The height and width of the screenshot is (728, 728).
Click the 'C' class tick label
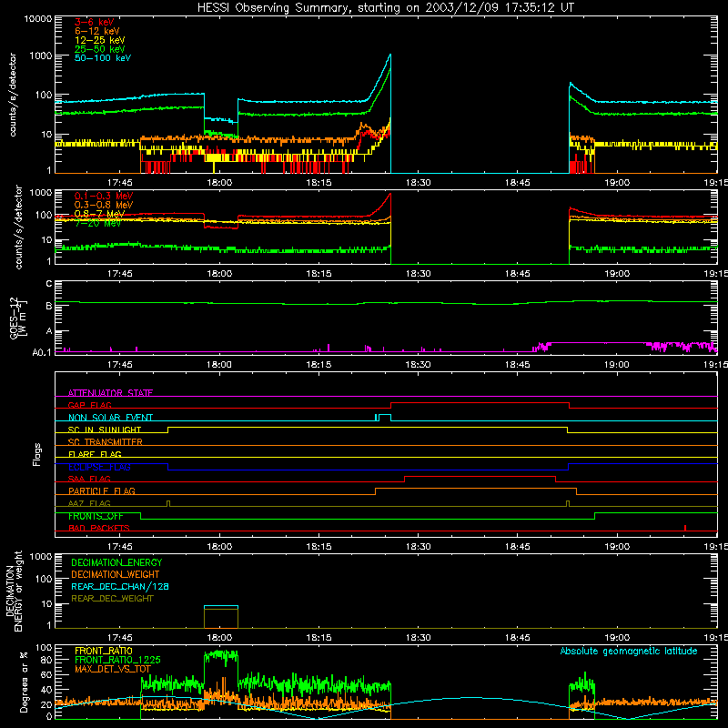pyautogui.click(x=49, y=284)
